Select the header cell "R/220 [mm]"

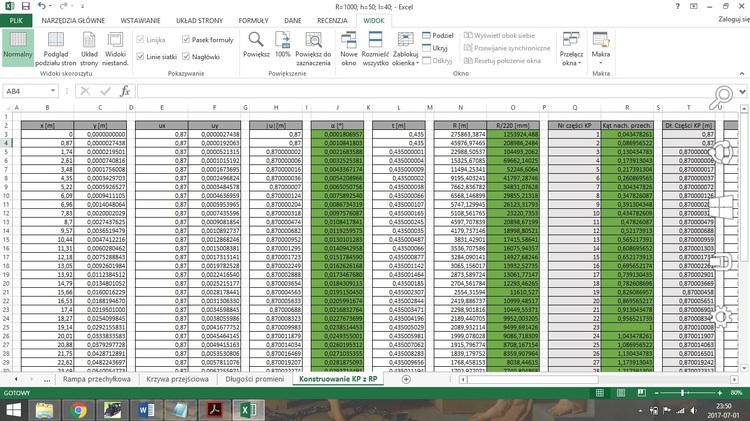(513, 125)
